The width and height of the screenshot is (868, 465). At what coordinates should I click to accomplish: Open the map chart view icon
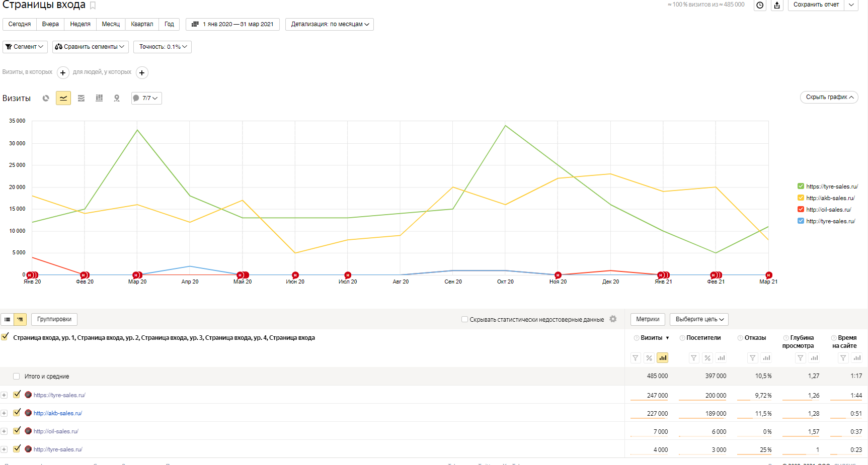point(117,98)
